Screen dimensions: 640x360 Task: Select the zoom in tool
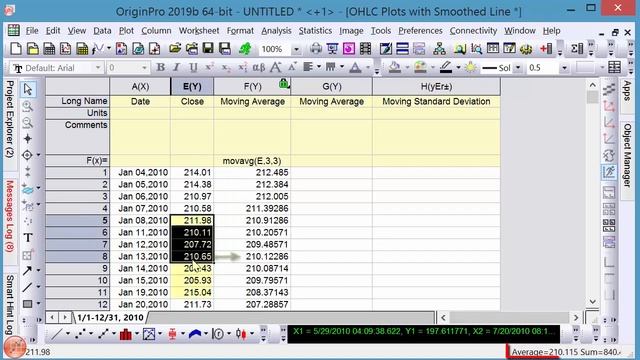click(28, 106)
